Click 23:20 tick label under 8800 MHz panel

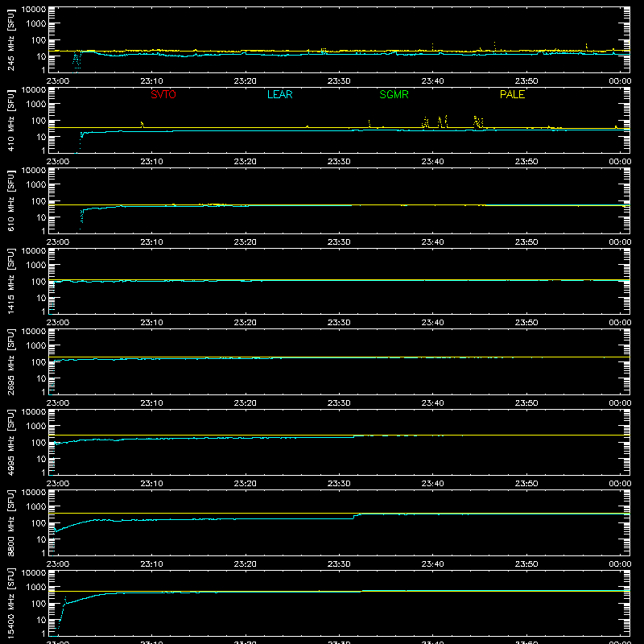coord(246,564)
